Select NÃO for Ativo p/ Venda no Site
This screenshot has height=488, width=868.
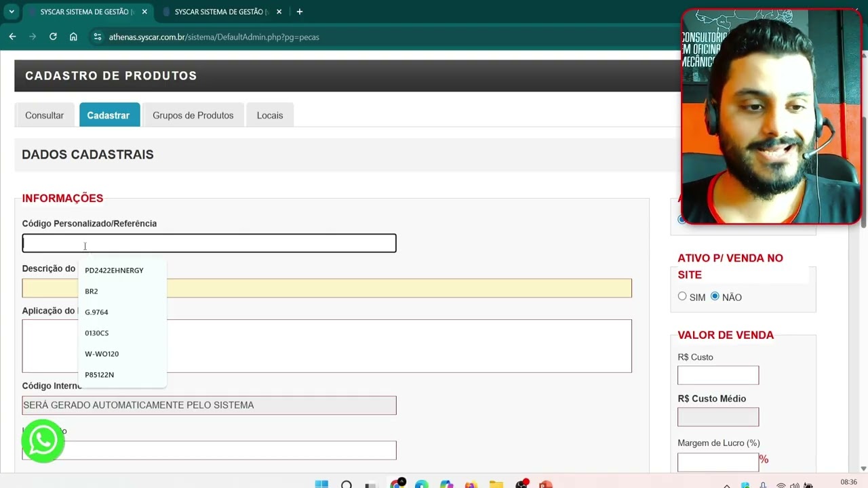715,296
